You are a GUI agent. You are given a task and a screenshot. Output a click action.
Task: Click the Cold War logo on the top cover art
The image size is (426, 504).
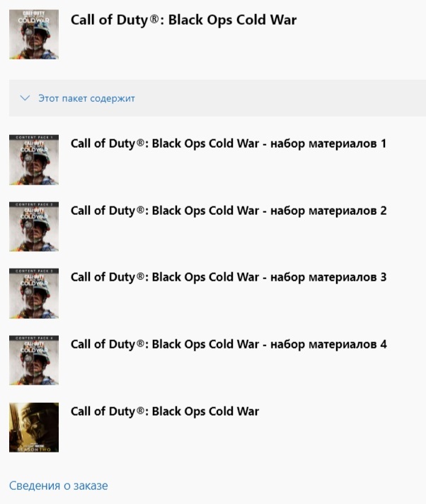34,18
